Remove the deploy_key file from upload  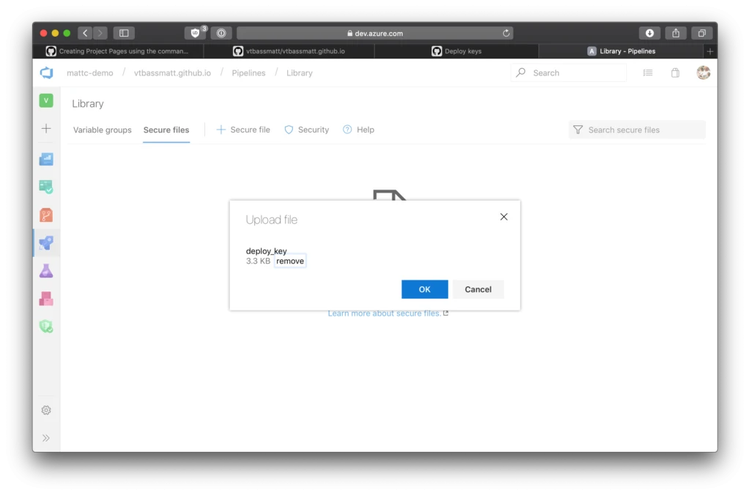[x=290, y=261]
